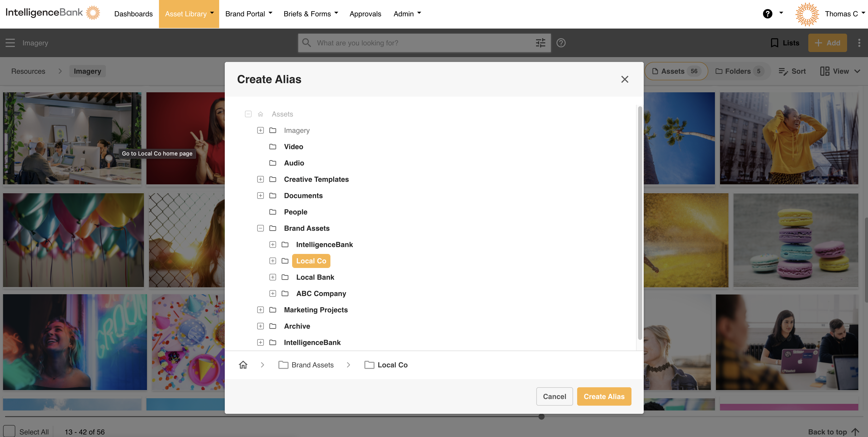Screen dimensions: 868x437
Task: Open Lists bookmark icon
Action: pos(774,43)
